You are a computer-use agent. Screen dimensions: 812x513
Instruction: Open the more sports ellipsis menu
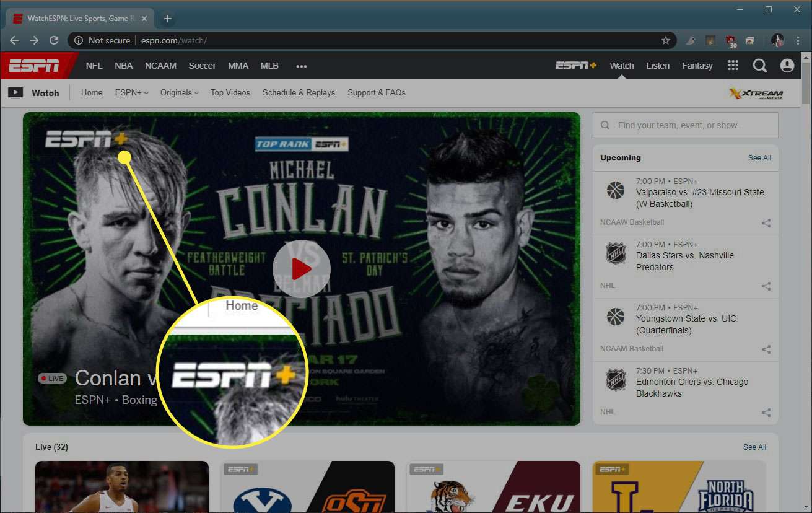[x=302, y=66]
